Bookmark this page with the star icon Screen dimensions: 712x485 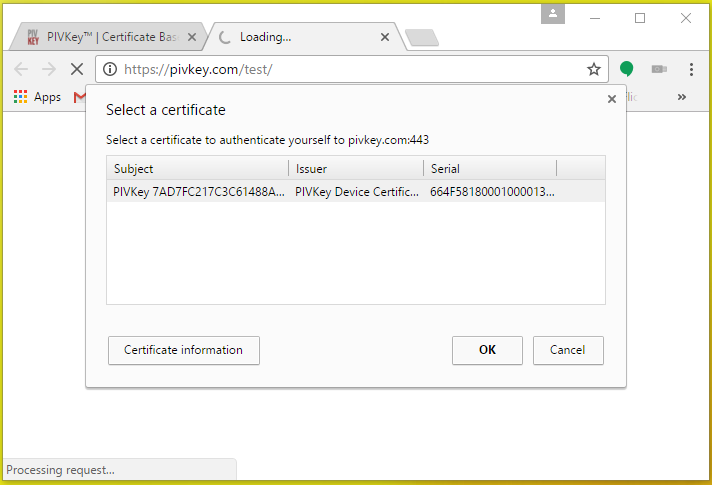click(x=593, y=69)
